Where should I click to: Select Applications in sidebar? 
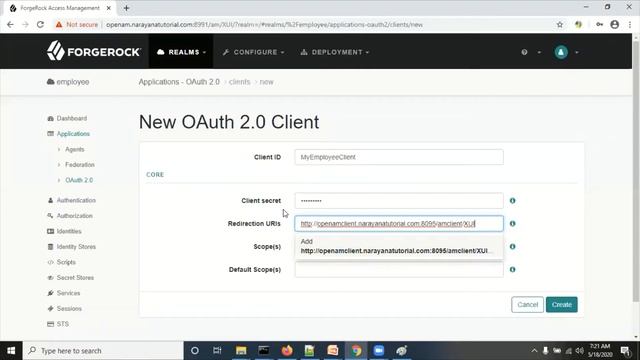click(73, 134)
